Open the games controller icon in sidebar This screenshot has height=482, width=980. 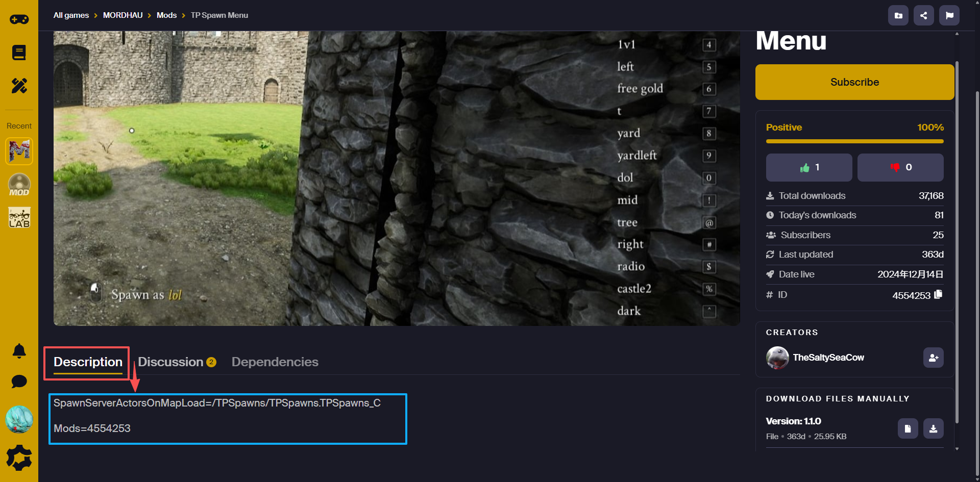coord(19,19)
